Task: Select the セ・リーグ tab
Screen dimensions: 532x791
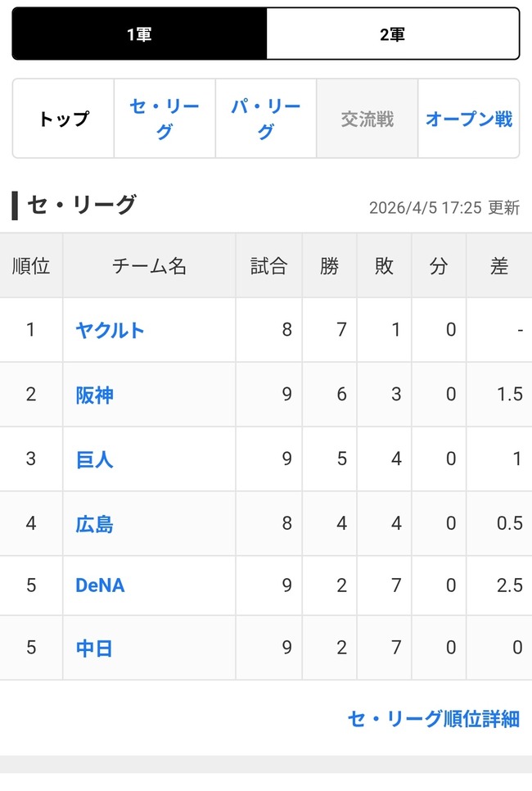Action: [164, 117]
